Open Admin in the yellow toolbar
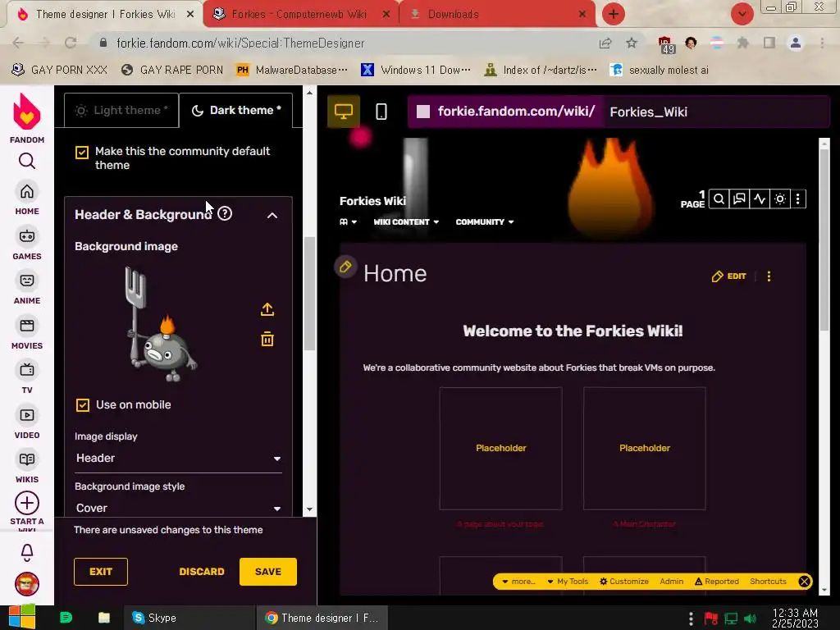Viewport: 840px width, 630px height. click(x=671, y=582)
